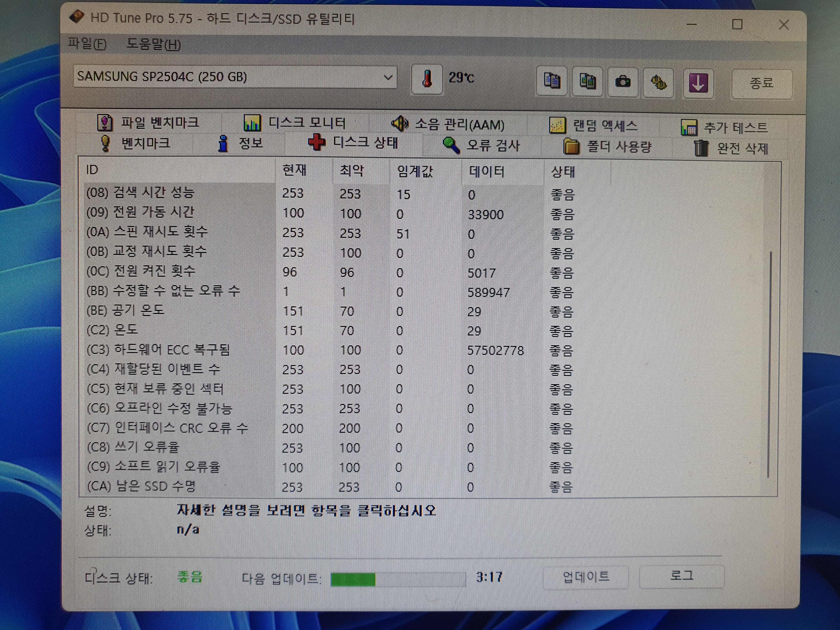This screenshot has height=630, width=840.
Task: Click the 현재 column header
Action: [304, 170]
